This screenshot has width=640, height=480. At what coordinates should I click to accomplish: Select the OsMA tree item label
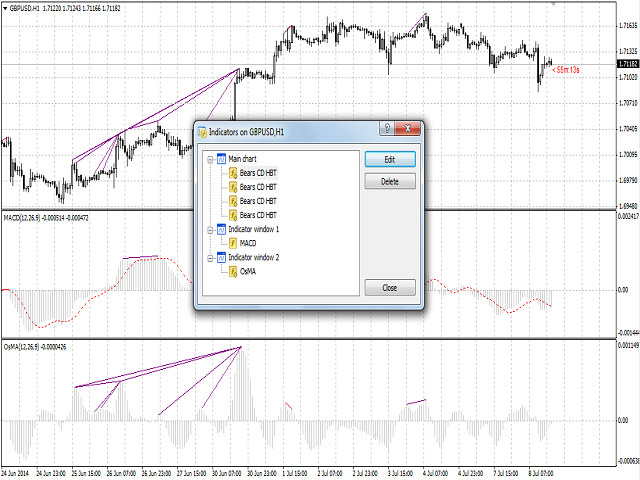tap(248, 271)
